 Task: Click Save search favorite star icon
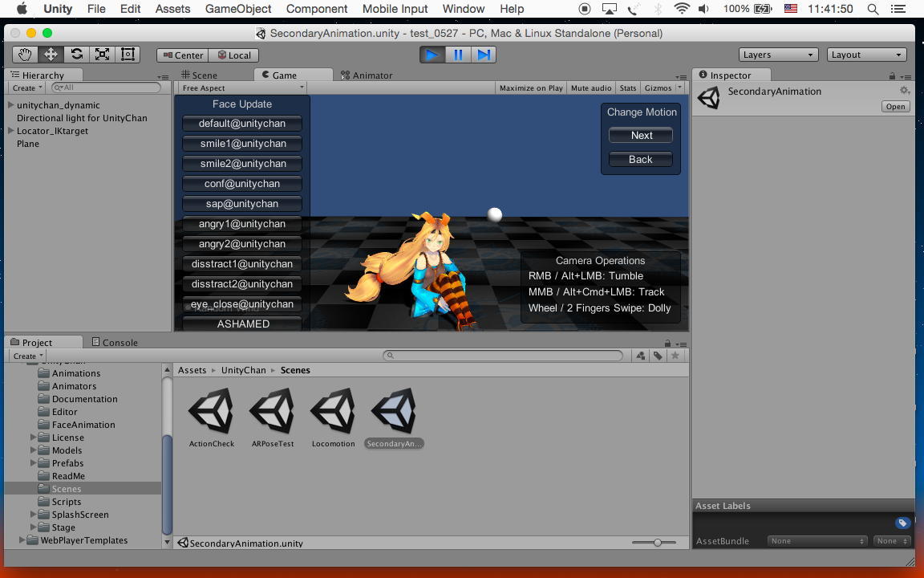point(675,356)
